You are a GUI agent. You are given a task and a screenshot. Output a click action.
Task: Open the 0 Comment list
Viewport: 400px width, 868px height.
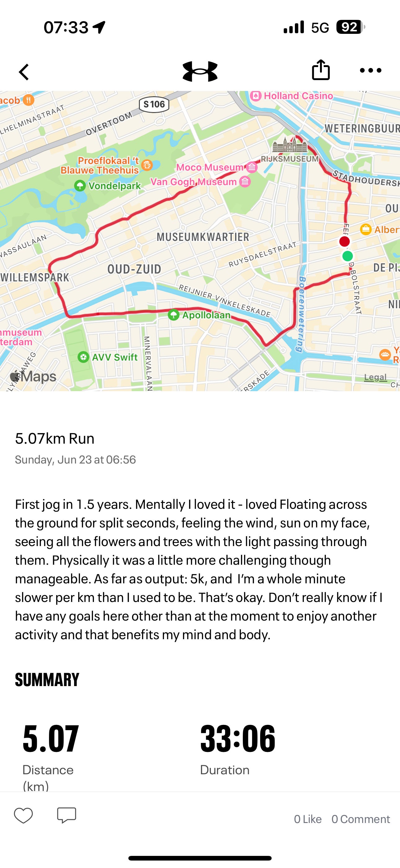[361, 819]
